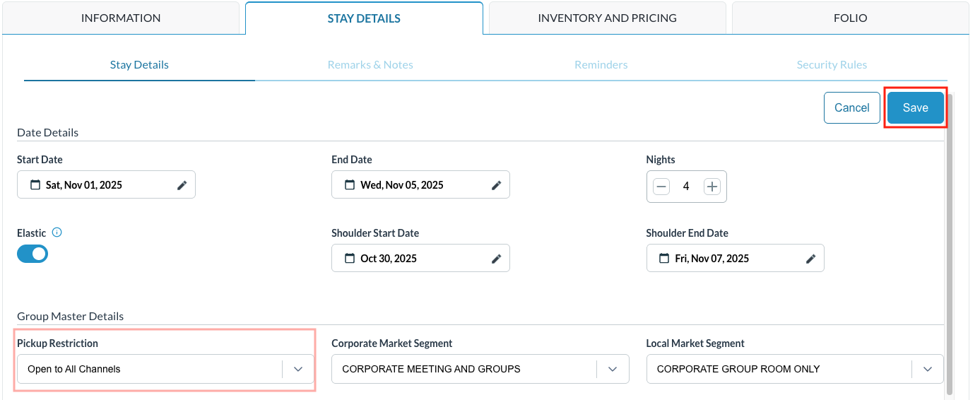Save the stay details

[915, 108]
